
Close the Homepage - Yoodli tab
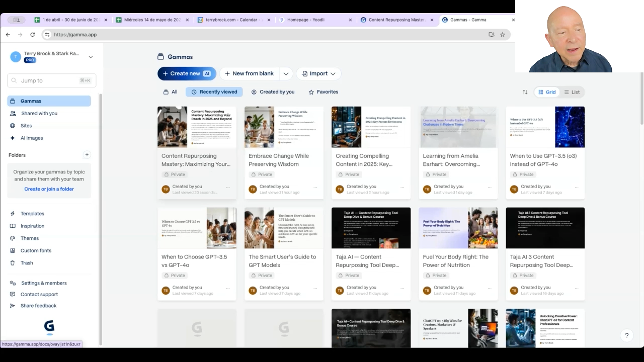coord(350,20)
